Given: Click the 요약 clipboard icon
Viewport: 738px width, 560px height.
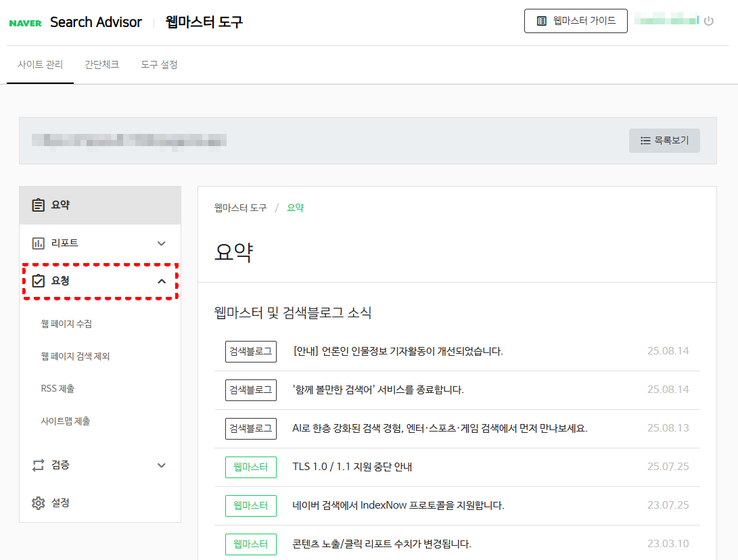Looking at the screenshot, I should coord(38,205).
